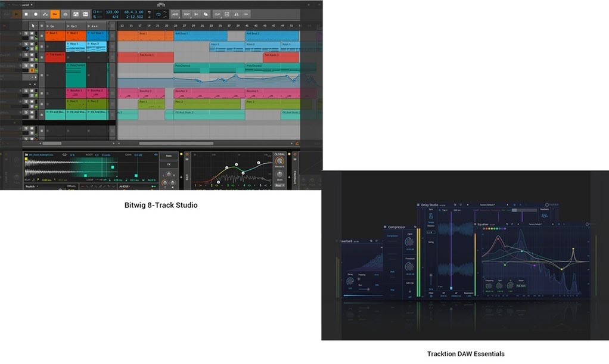Viewport: 609px width, 364px height.
Task: Open the ADD menu button in Bitwig toolbar
Action: 175,14
